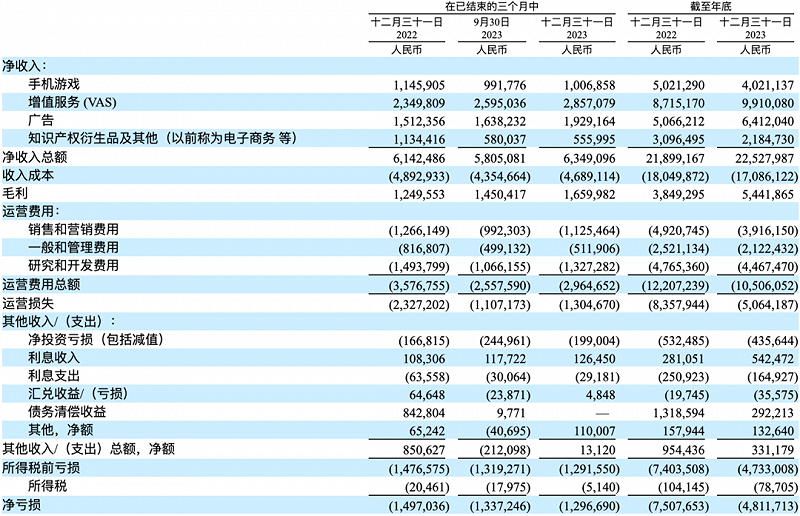Click the 利息支出 row label

click(x=54, y=376)
